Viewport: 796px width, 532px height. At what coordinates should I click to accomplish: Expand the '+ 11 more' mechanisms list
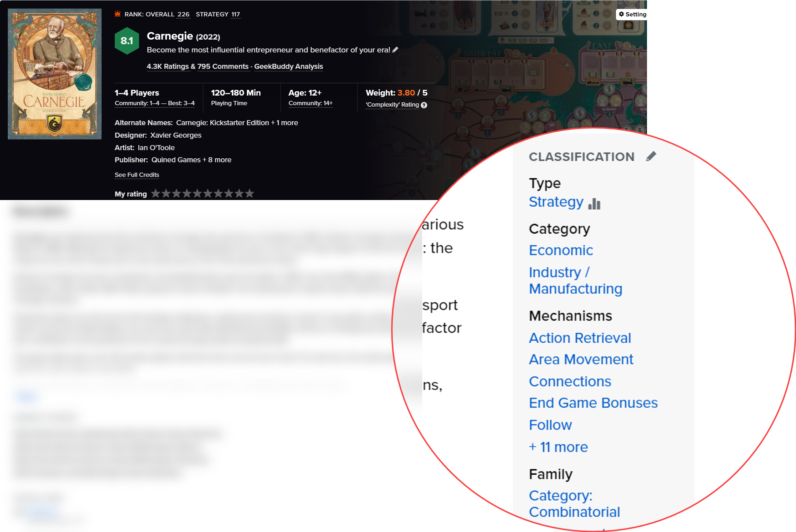558,447
